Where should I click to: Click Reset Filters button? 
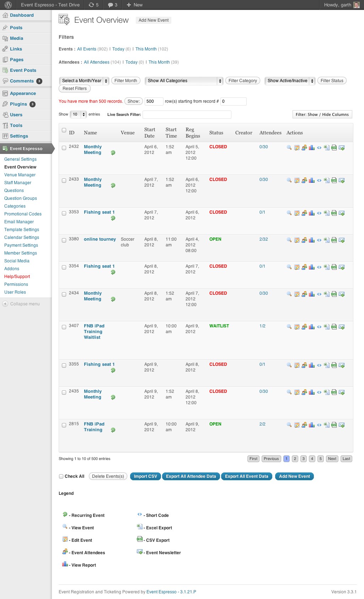[75, 89]
